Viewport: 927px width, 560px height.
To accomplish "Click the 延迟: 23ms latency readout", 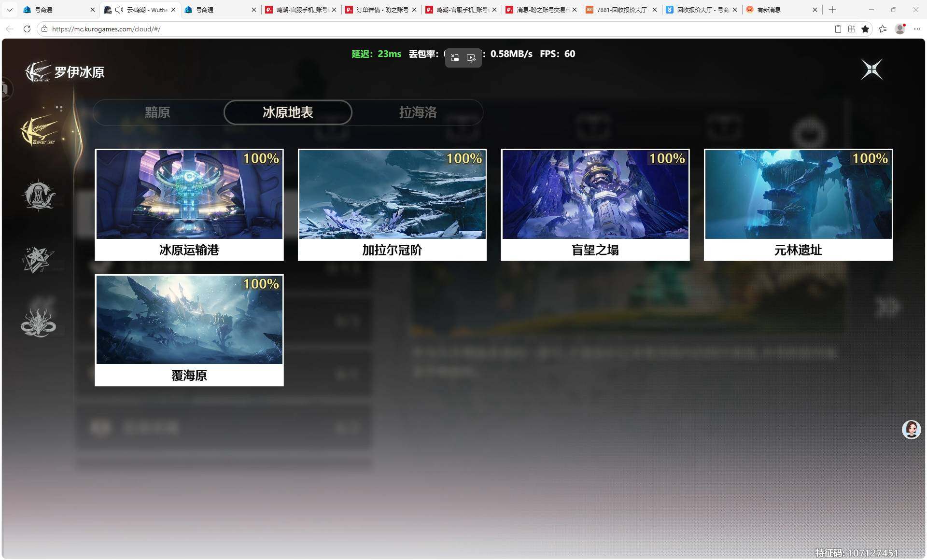I will click(x=376, y=54).
